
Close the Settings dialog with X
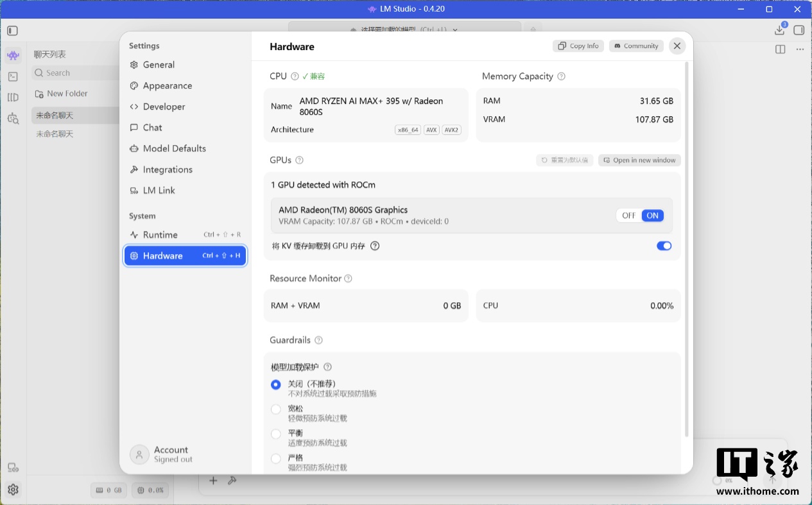(677, 46)
